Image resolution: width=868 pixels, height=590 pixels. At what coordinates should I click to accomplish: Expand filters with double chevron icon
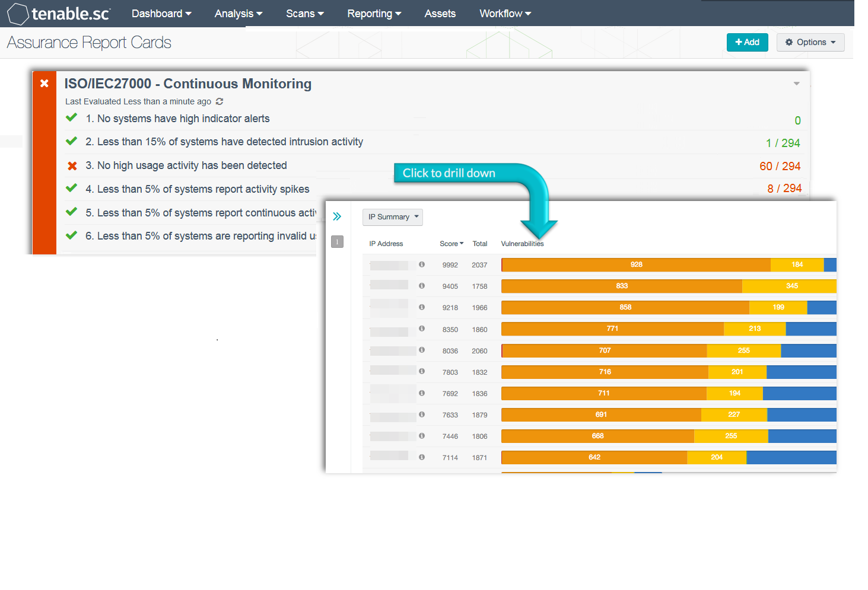(x=337, y=216)
